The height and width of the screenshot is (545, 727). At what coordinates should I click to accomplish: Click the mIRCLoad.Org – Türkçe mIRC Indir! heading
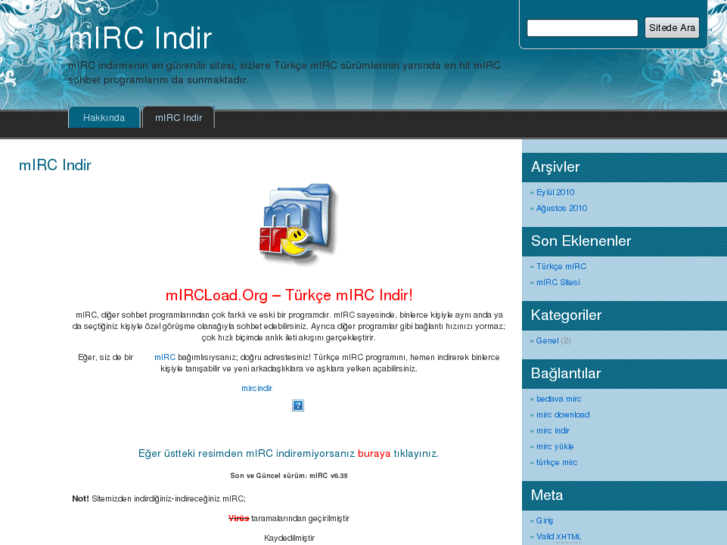[289, 295]
